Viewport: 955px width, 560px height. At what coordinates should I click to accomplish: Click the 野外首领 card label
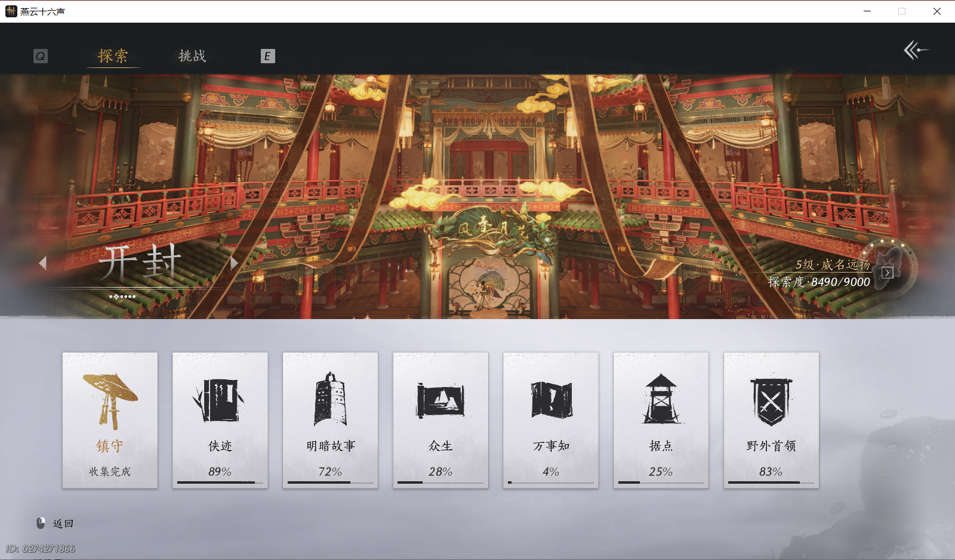pos(771,446)
